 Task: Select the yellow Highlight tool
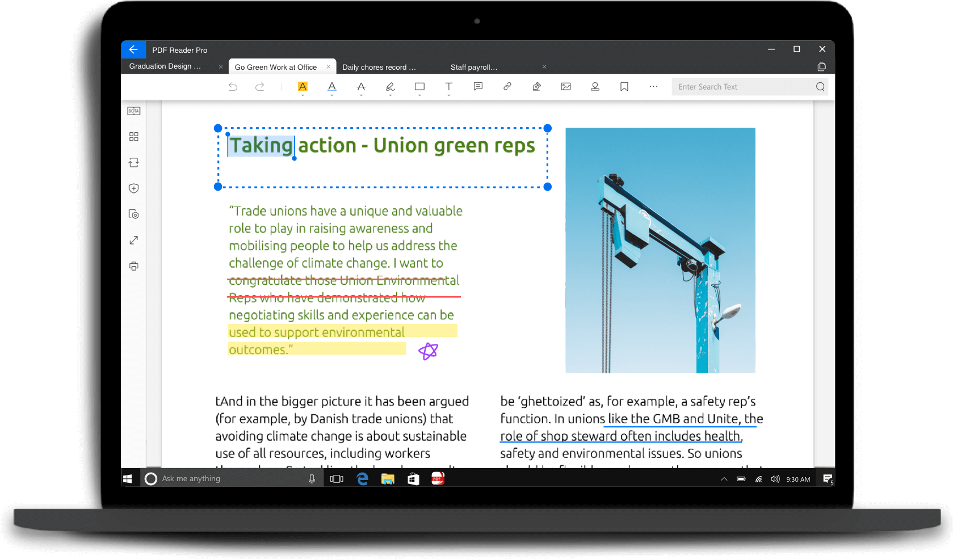pos(303,87)
